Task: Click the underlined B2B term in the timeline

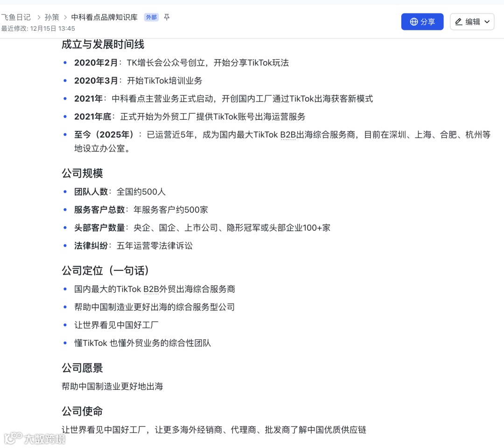Action: pyautogui.click(x=287, y=135)
